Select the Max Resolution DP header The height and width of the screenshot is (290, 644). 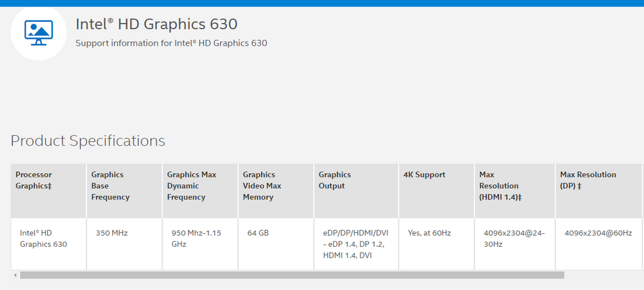pyautogui.click(x=599, y=191)
